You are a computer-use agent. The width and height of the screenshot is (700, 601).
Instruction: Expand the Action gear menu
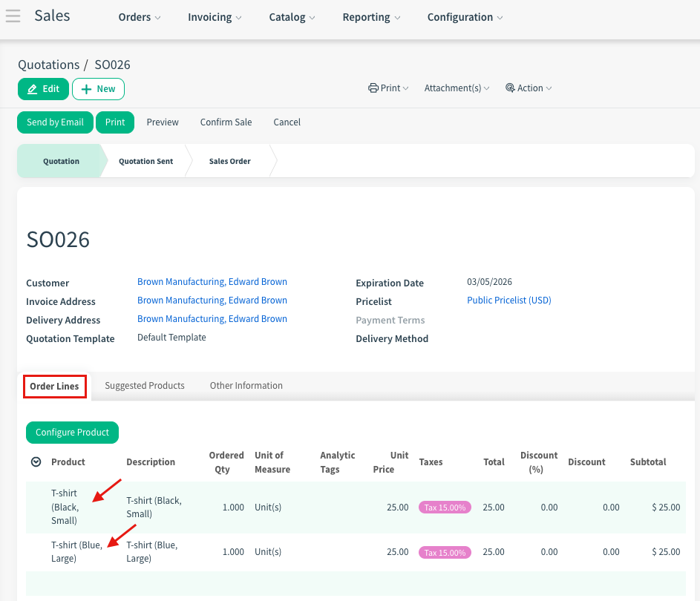[529, 88]
